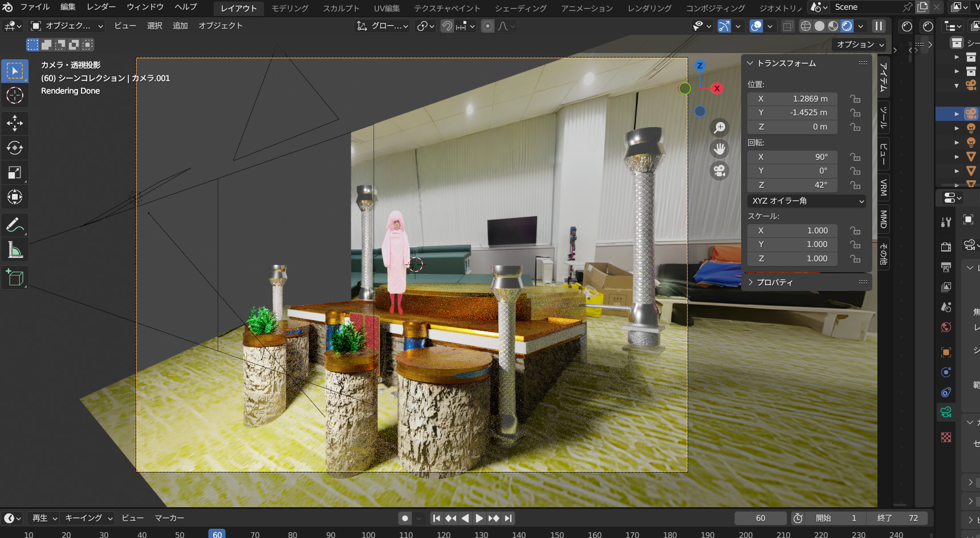Viewport: 980px width, 538px height.
Task: Switch to the モデリング workspace tab
Action: coord(290,8)
